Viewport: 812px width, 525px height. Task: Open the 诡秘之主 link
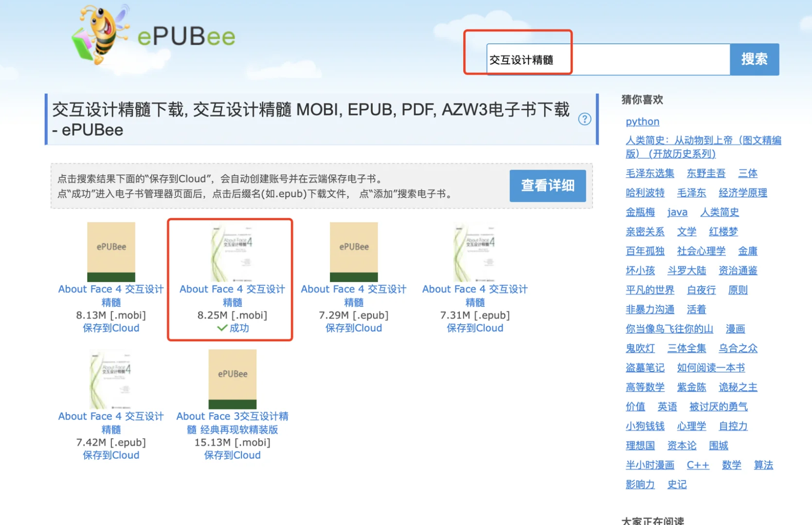coord(738,387)
